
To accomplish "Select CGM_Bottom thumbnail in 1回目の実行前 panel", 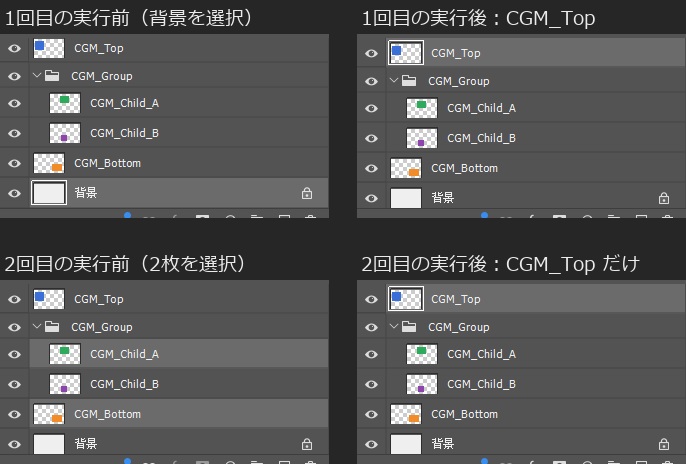I will 49,163.
